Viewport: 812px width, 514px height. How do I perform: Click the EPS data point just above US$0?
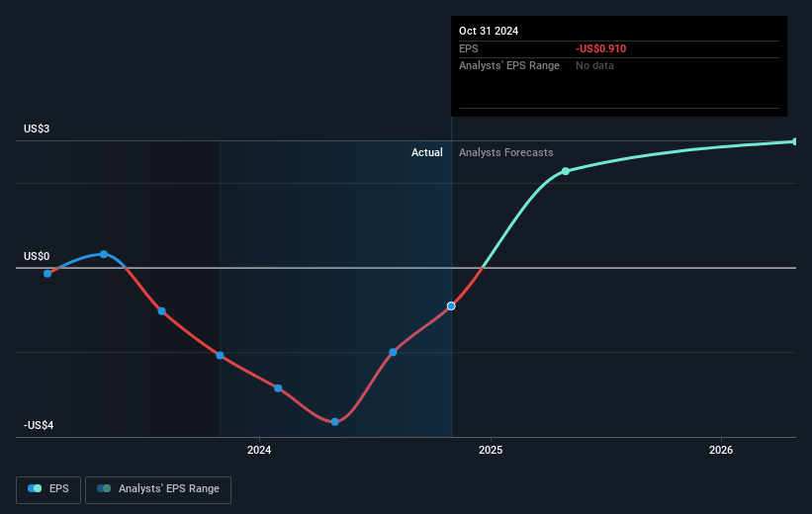click(x=104, y=254)
